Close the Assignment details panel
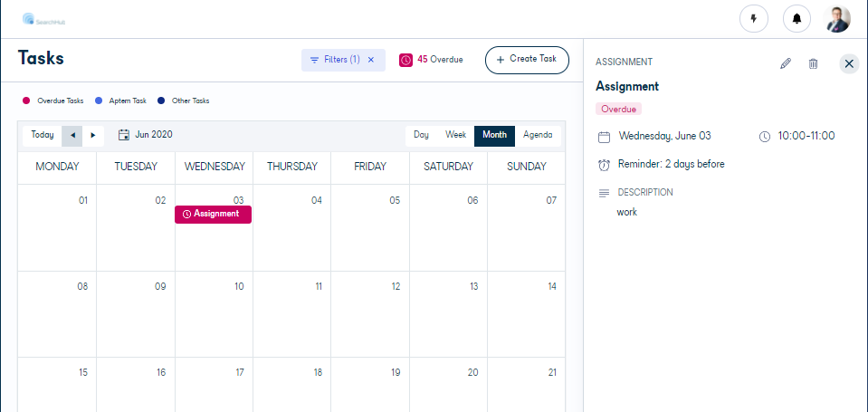Viewport: 868px width, 412px height. pos(849,63)
